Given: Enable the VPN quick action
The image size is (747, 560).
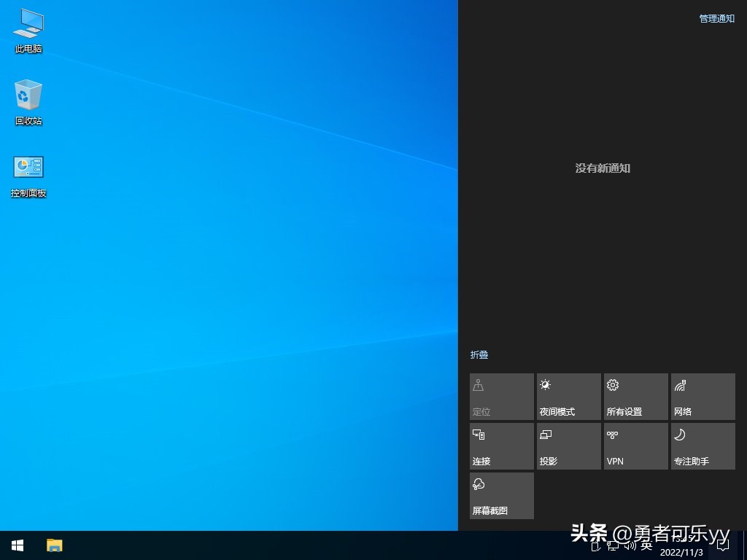Looking at the screenshot, I should pyautogui.click(x=635, y=446).
